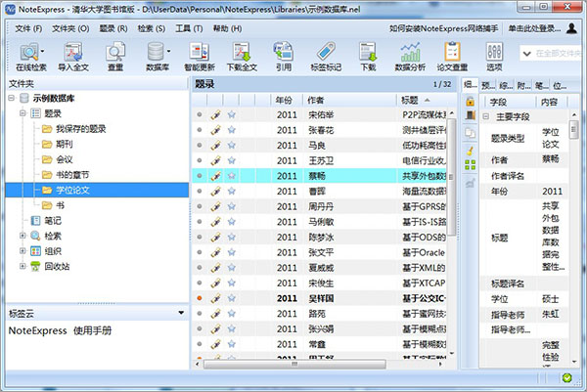Click the user account avatar icon
This screenshot has height=392, width=587.
click(571, 28)
